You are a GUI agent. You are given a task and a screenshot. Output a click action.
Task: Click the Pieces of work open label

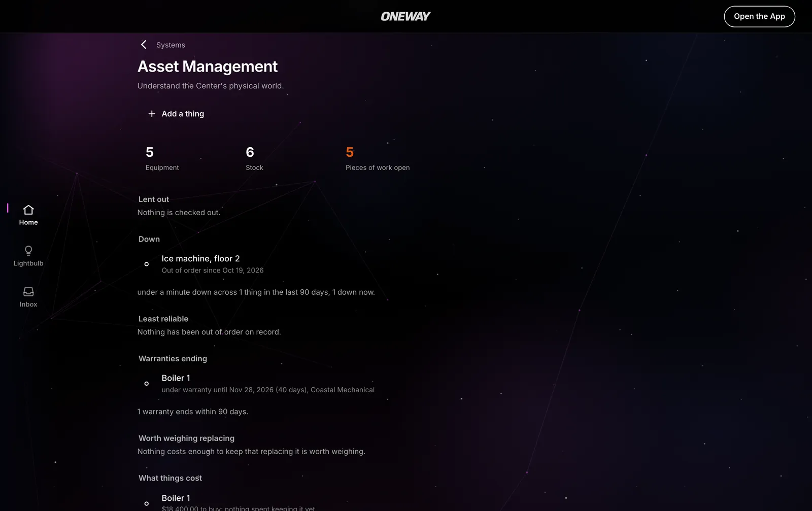pos(378,167)
